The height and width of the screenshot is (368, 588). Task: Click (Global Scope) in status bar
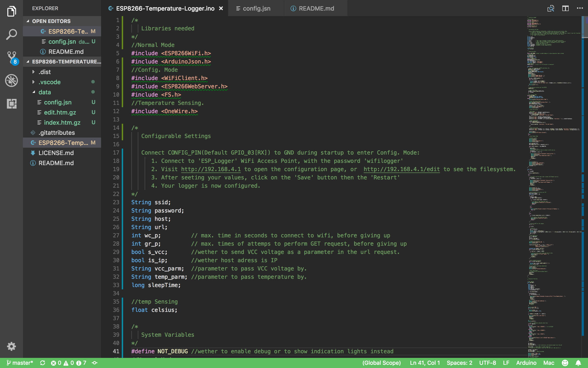pyautogui.click(x=381, y=363)
